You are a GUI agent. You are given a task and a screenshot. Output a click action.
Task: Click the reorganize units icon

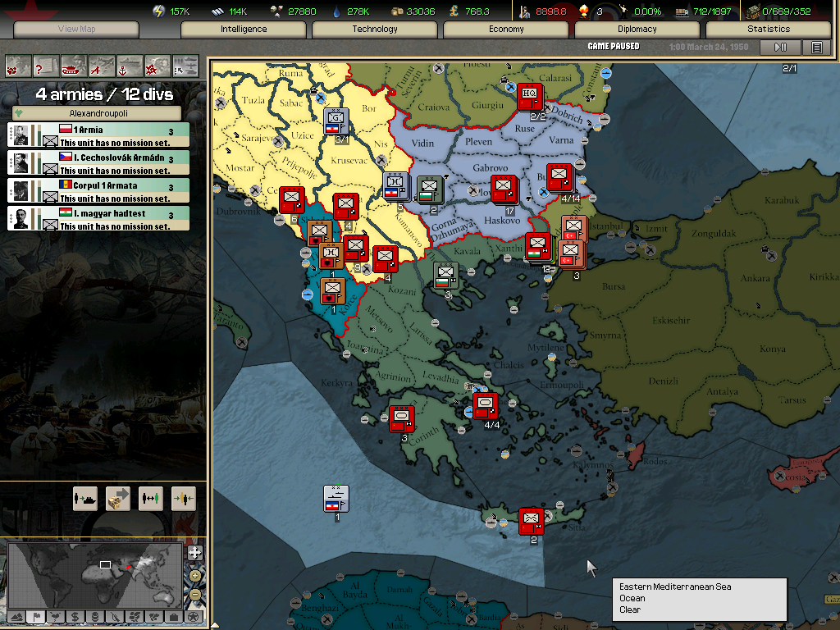tap(151, 498)
